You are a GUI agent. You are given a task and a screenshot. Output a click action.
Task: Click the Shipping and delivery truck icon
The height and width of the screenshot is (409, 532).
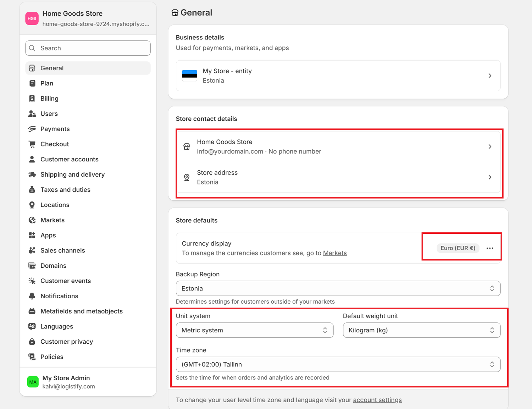32,175
